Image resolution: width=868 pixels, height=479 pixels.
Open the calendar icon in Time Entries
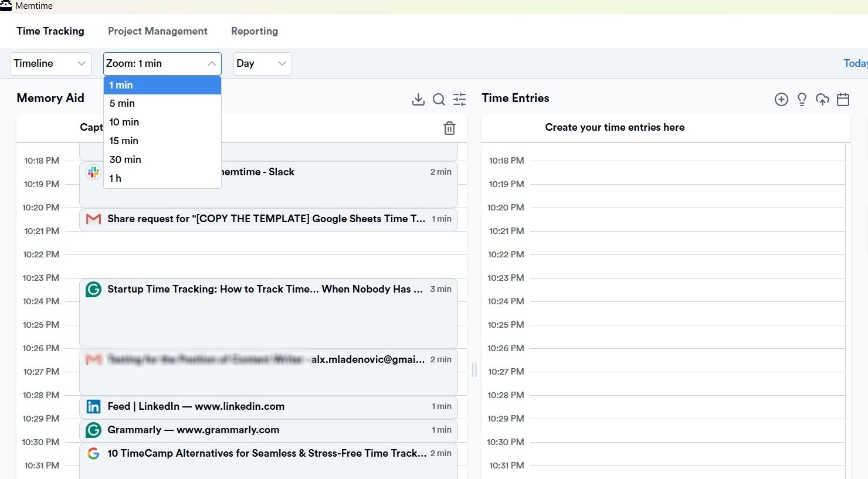843,99
